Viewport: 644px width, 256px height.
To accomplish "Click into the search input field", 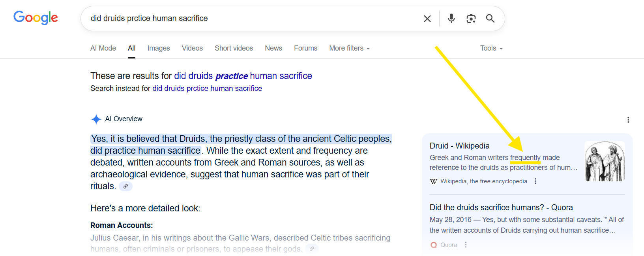I will tap(253, 19).
